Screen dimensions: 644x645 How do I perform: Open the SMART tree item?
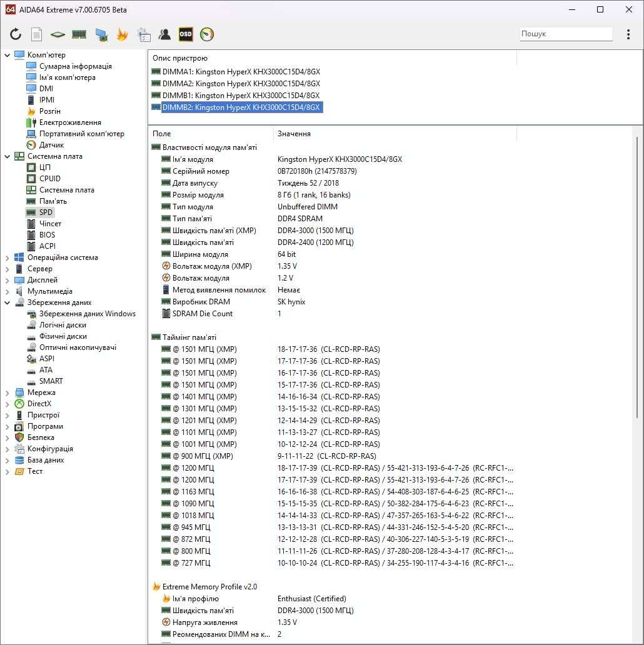click(51, 381)
